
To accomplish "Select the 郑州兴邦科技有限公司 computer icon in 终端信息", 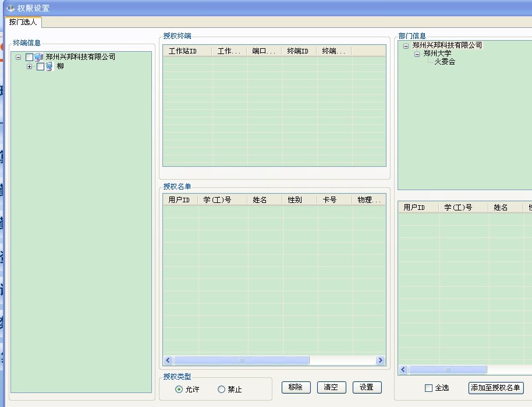I will click(x=38, y=57).
